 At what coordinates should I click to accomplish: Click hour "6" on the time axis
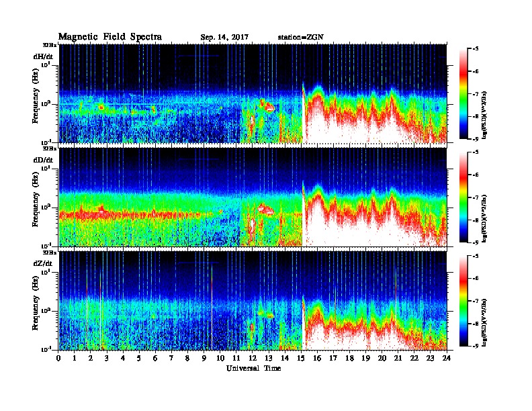pos(155,358)
